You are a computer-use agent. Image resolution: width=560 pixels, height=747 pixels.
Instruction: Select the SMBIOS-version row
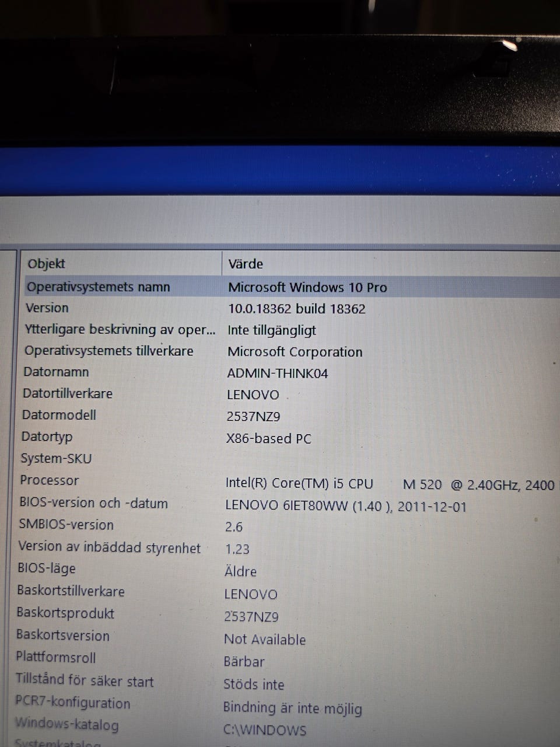66,524
